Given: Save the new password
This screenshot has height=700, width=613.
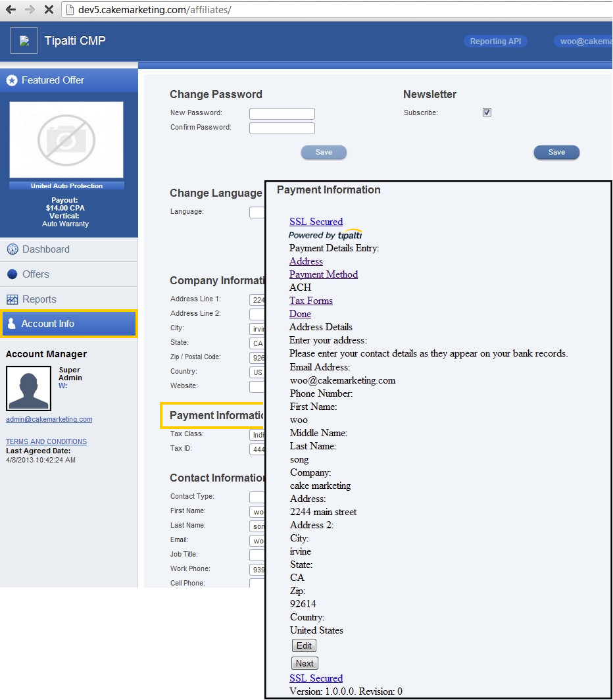Looking at the screenshot, I should [324, 152].
